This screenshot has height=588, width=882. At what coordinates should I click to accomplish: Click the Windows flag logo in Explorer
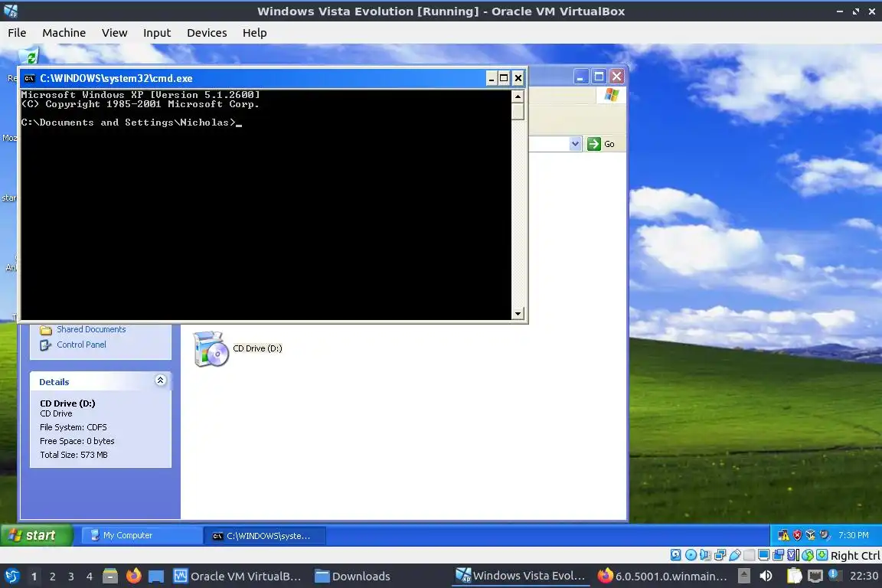tap(612, 95)
